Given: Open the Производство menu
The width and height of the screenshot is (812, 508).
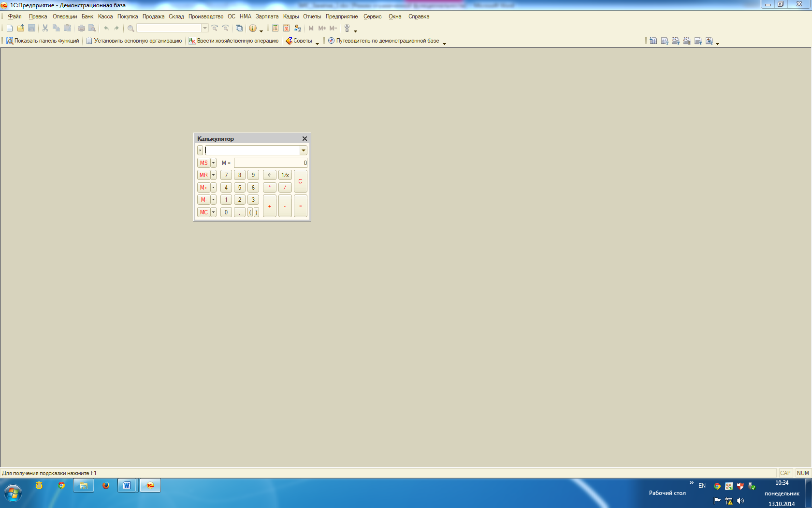Looking at the screenshot, I should tap(206, 16).
